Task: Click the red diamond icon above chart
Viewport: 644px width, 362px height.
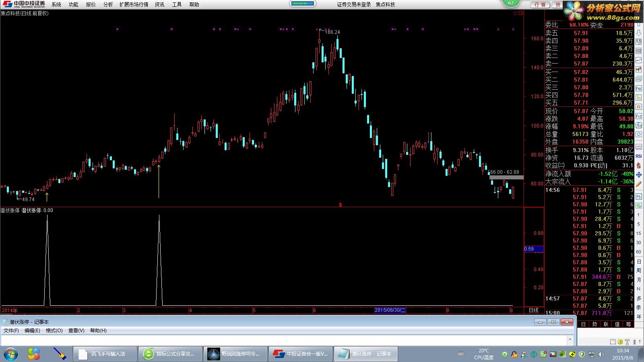Action: click(515, 13)
